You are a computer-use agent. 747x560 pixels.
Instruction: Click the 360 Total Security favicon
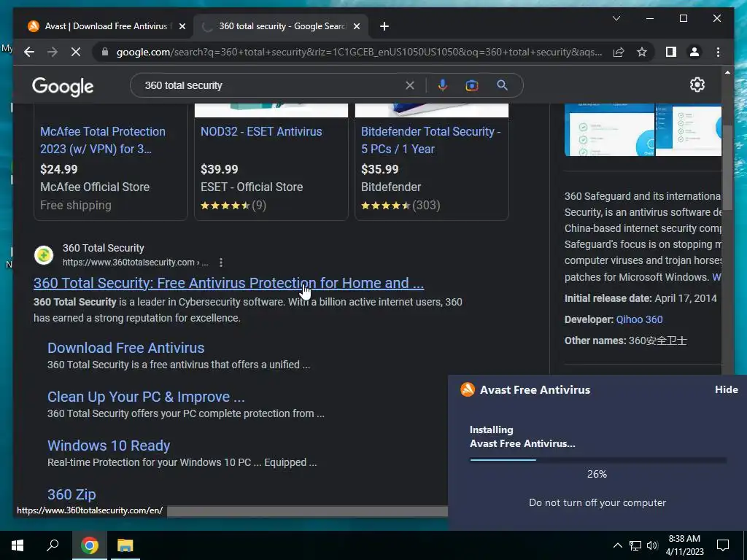point(43,254)
